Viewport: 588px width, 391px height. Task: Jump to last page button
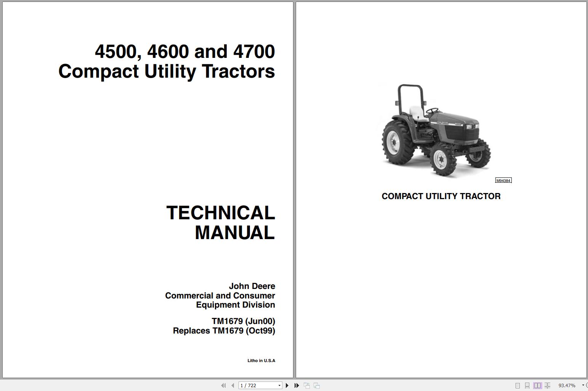[x=296, y=386]
